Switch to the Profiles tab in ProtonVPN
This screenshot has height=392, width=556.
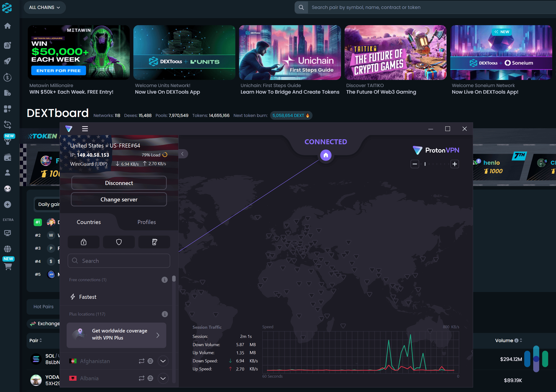pos(146,222)
